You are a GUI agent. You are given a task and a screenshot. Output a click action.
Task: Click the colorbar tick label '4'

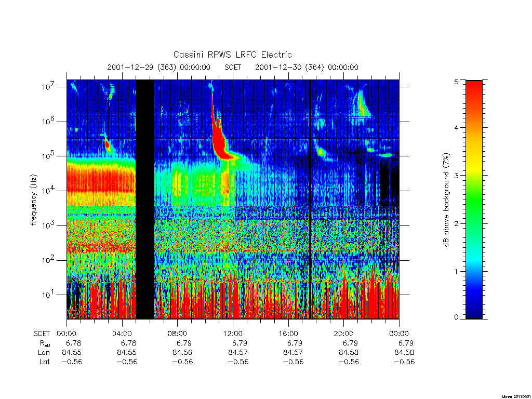pos(456,128)
